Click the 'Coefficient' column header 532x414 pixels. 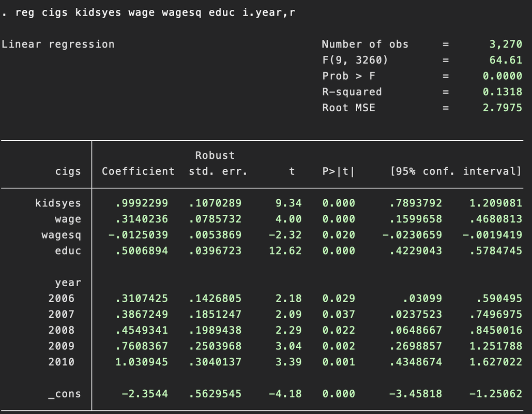138,171
